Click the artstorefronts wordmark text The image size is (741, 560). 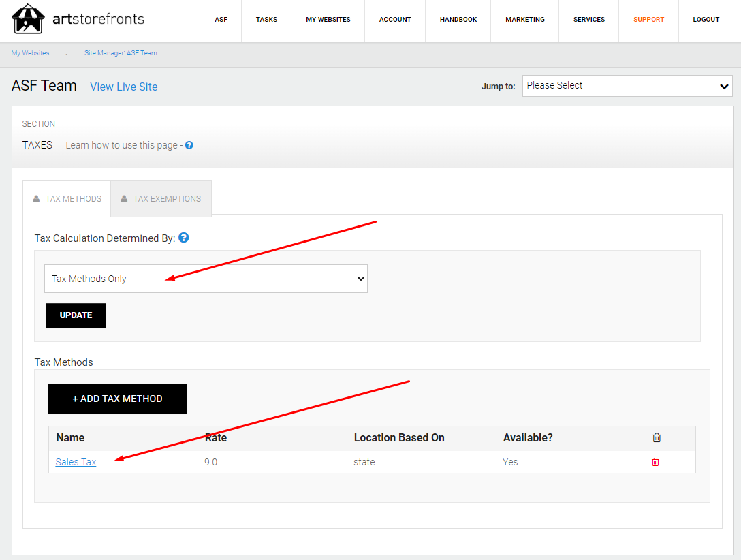pyautogui.click(x=98, y=19)
